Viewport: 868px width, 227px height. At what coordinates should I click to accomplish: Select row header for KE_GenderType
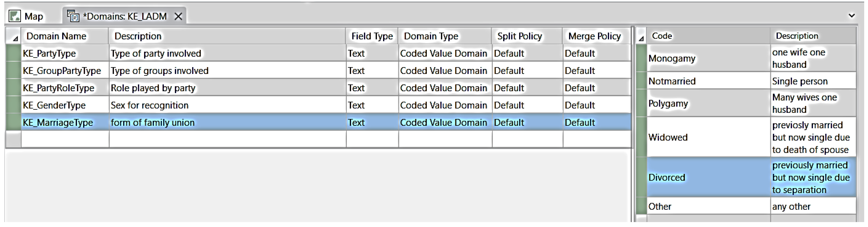coord(14,105)
